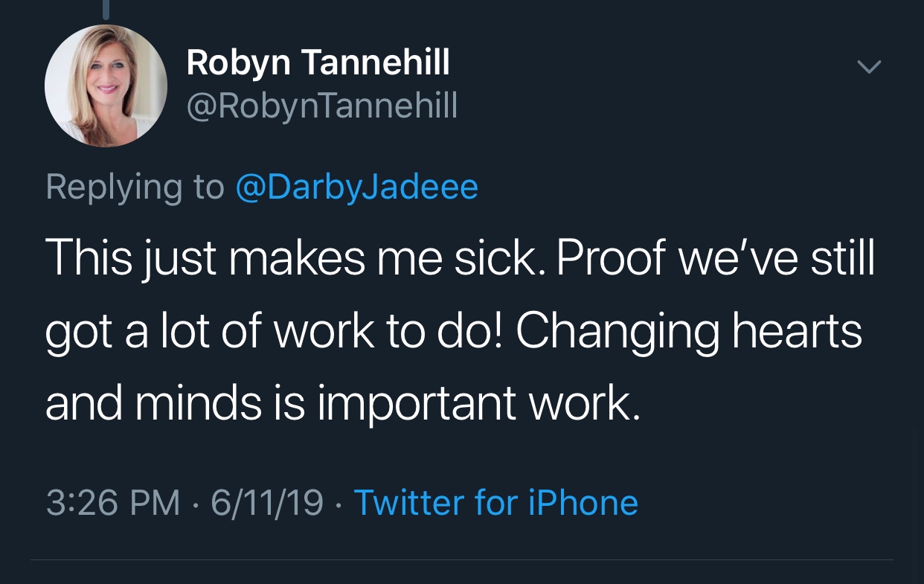The image size is (924, 584).
Task: Click the divider line below the timestamp
Action: [461, 559]
